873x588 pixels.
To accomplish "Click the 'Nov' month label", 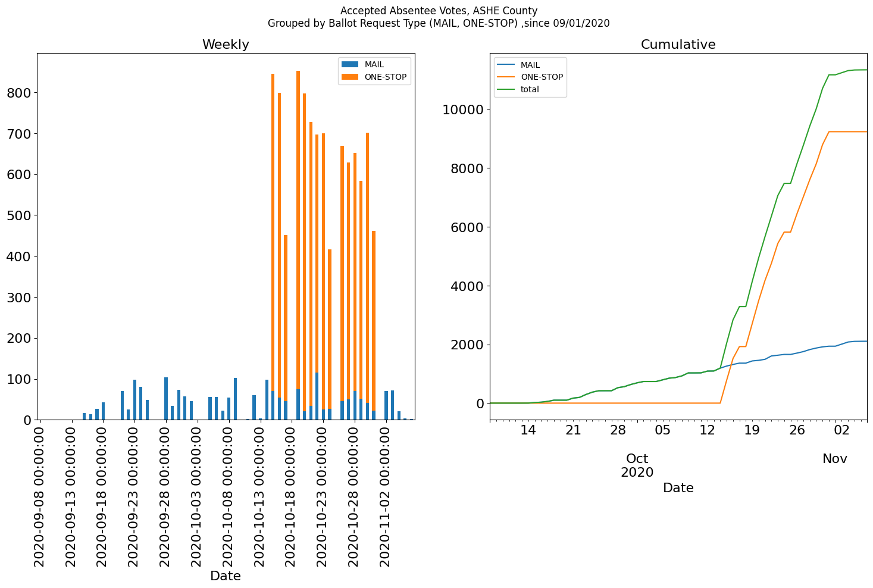I will (x=835, y=459).
